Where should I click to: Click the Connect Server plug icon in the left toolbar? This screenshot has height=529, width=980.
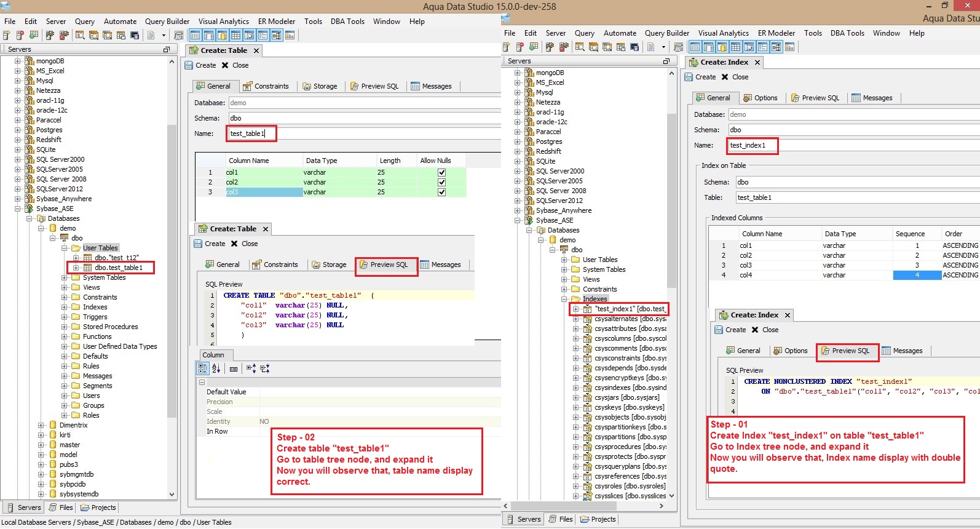click(x=50, y=35)
